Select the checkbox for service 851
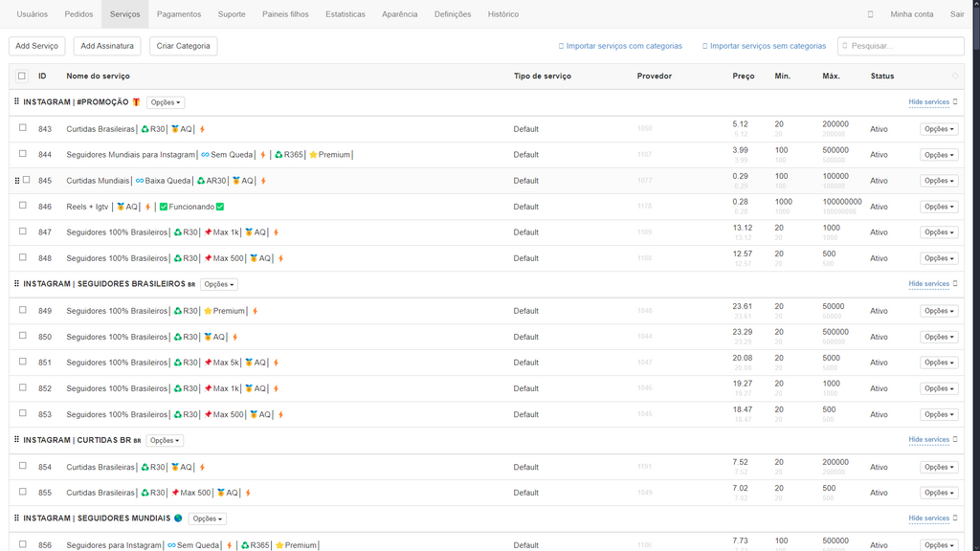This screenshot has width=980, height=551. coord(23,363)
